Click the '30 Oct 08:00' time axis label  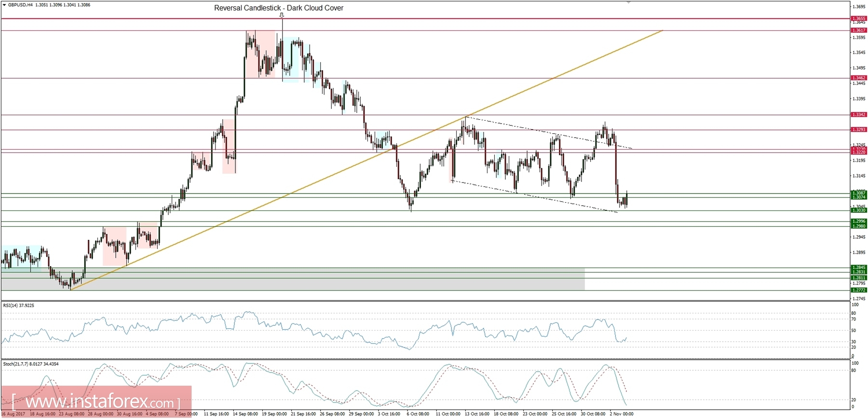(x=593, y=414)
